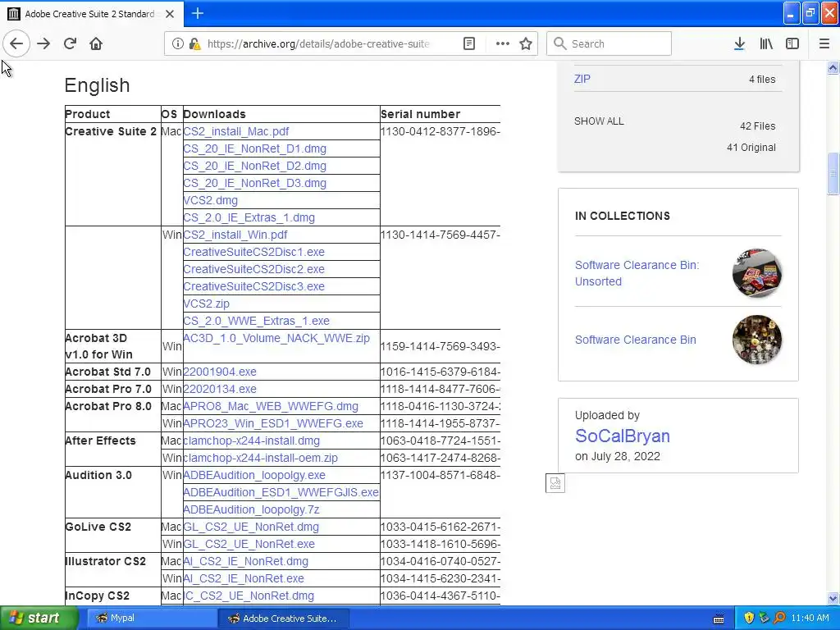Download APRO23_Win_ESD1_WWEFG.exe
Screen dimensions: 840x630
click(x=273, y=423)
